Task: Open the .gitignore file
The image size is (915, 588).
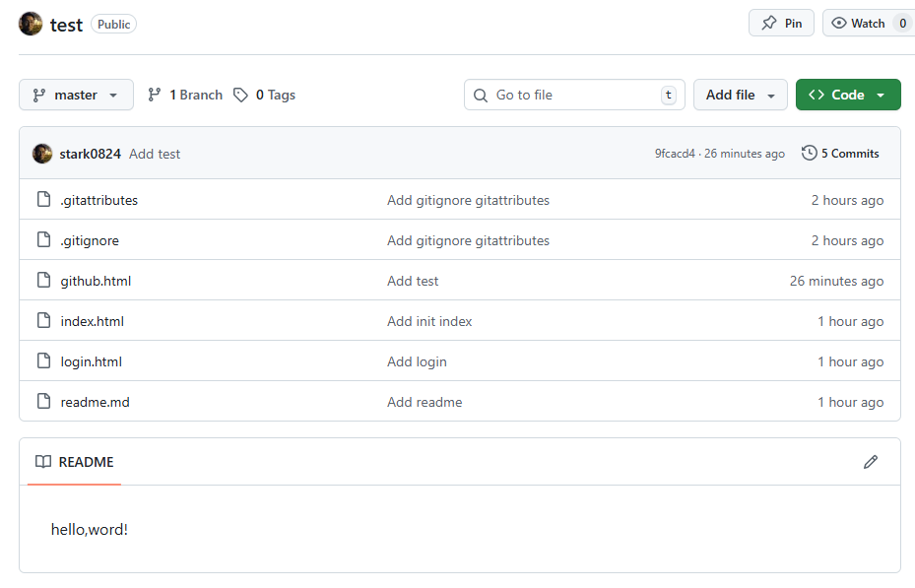Action: pos(90,240)
